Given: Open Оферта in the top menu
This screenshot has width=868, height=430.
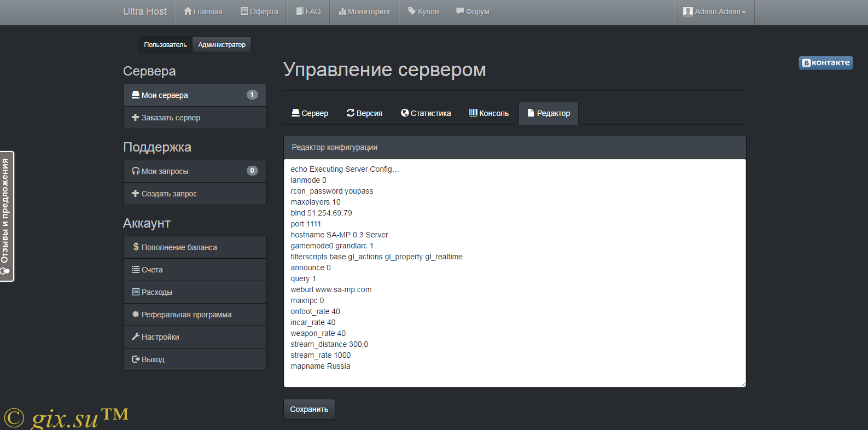Looking at the screenshot, I should (x=259, y=11).
